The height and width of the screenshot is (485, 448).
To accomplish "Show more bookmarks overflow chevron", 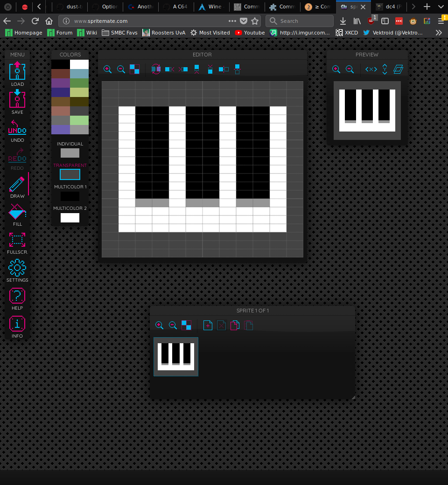I will click(439, 33).
